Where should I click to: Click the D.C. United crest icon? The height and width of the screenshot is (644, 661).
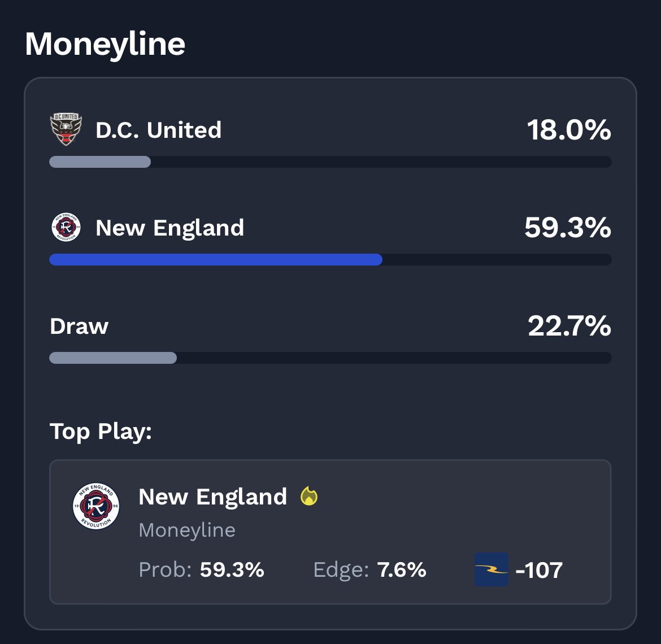pos(66,129)
